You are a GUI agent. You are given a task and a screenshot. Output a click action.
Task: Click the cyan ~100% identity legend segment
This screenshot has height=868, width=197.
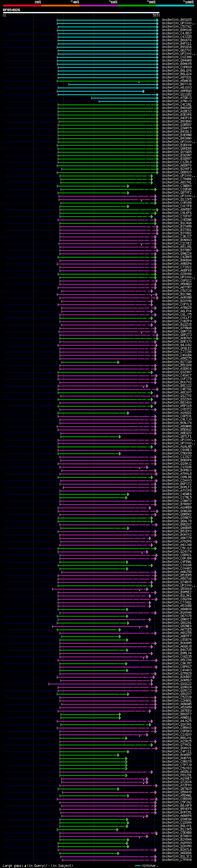(175, 6)
